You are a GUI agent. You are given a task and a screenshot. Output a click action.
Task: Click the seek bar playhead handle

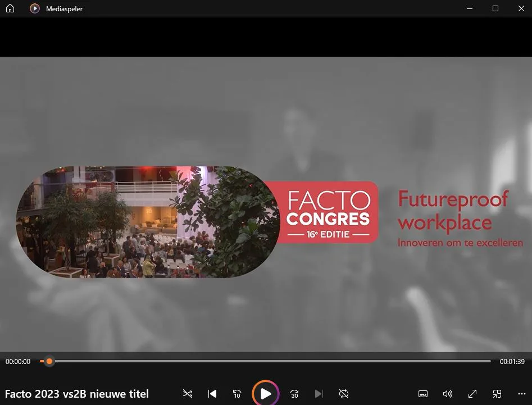tap(49, 361)
